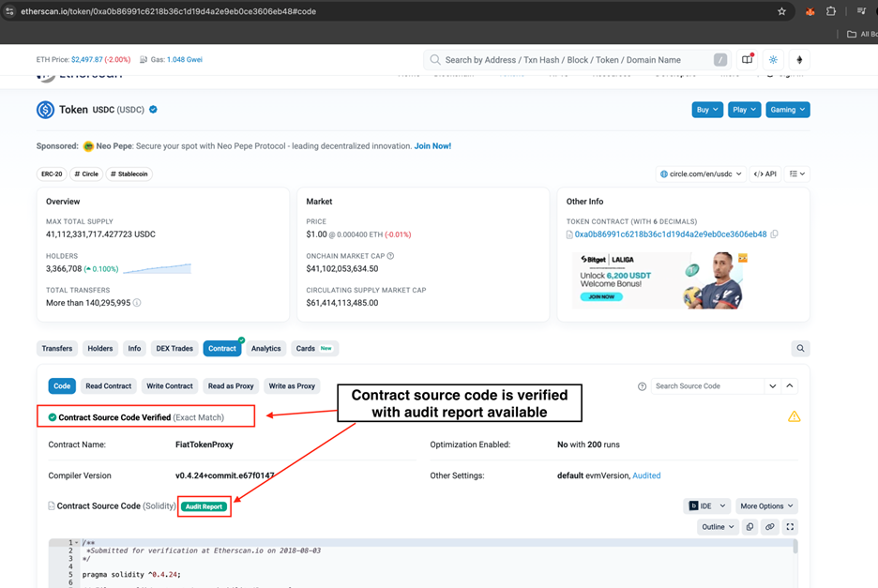Open the Gaming dropdown
The height and width of the screenshot is (588, 878).
point(787,110)
